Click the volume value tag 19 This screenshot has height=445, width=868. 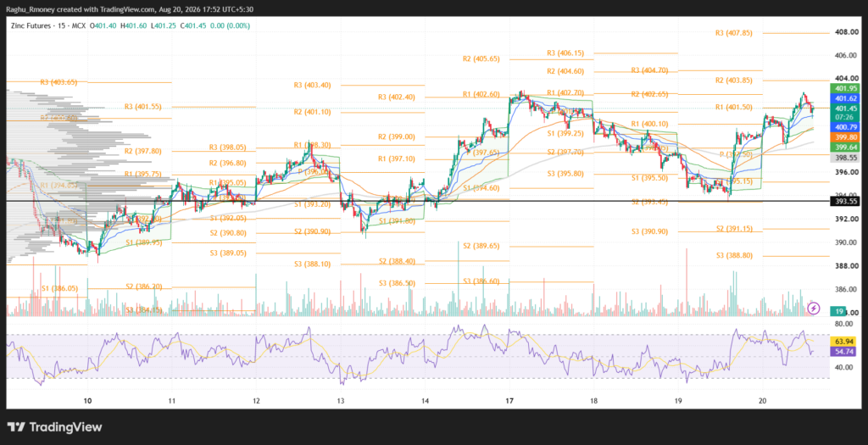[x=839, y=312]
